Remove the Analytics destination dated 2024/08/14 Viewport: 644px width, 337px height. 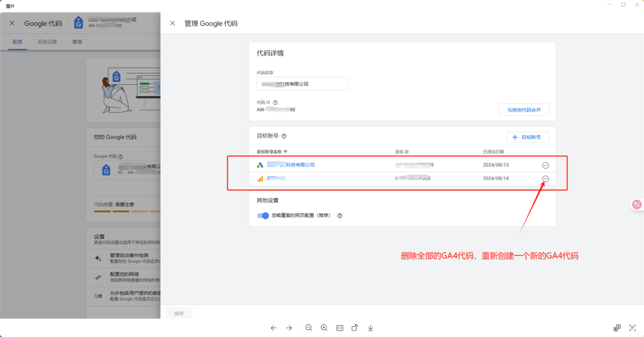545,179
